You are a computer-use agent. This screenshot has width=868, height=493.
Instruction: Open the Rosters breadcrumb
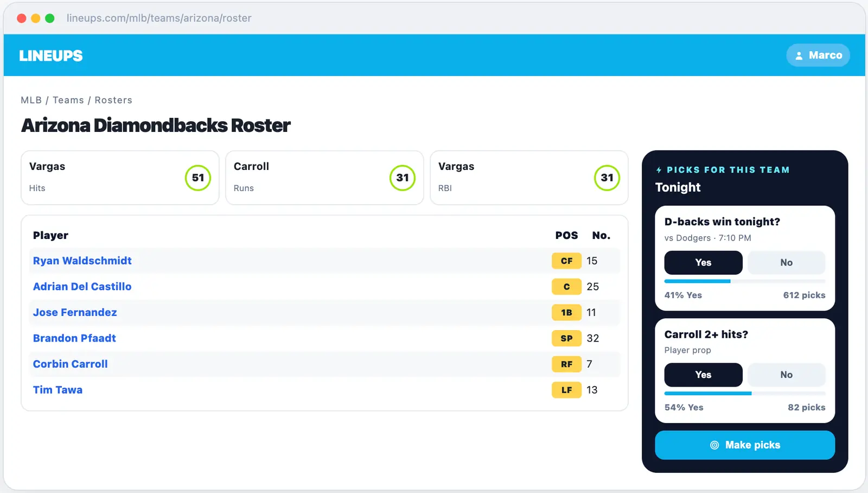(x=113, y=100)
